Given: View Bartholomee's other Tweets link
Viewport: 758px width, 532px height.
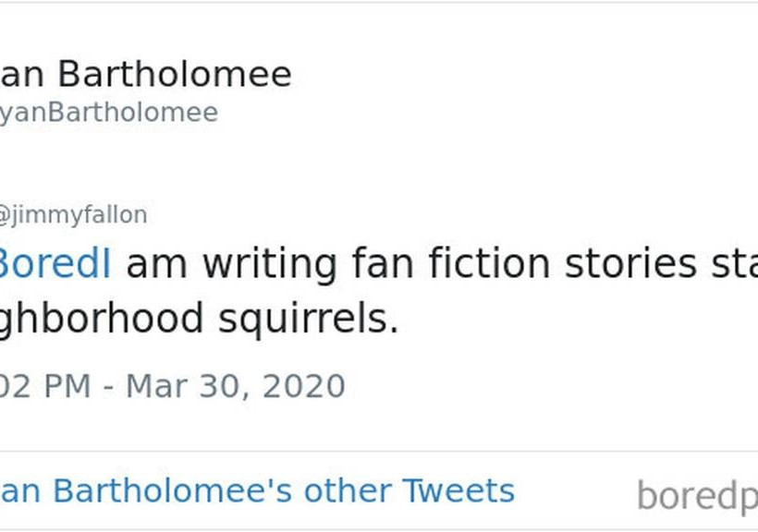Looking at the screenshot, I should 257,490.
